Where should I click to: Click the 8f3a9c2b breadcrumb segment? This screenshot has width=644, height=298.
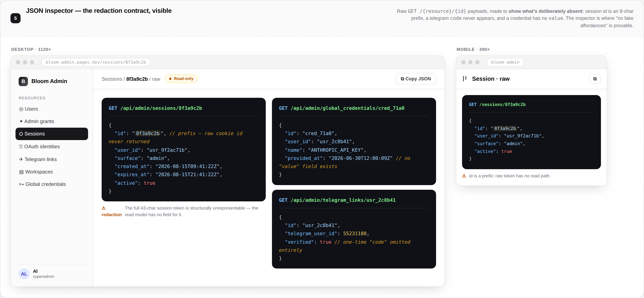(x=137, y=79)
